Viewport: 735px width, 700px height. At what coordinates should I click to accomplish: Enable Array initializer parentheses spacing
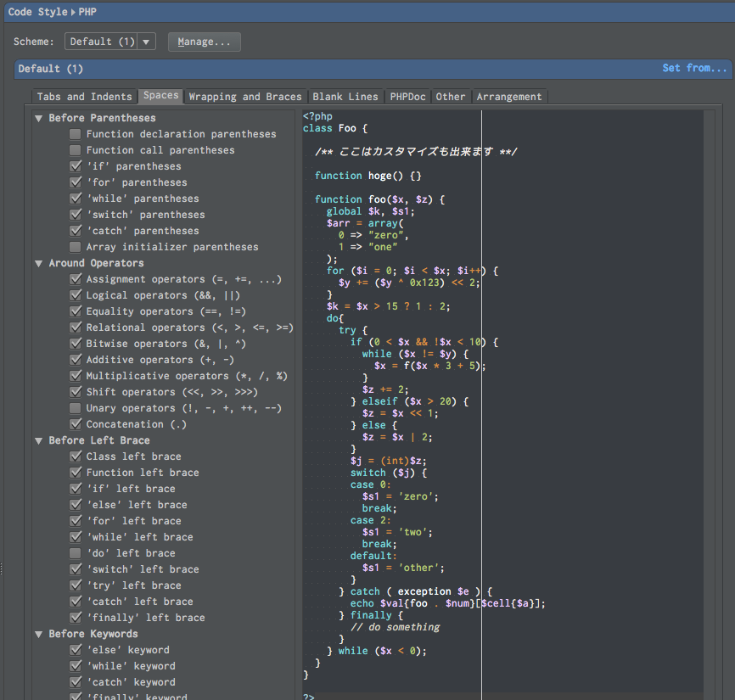[x=75, y=247]
